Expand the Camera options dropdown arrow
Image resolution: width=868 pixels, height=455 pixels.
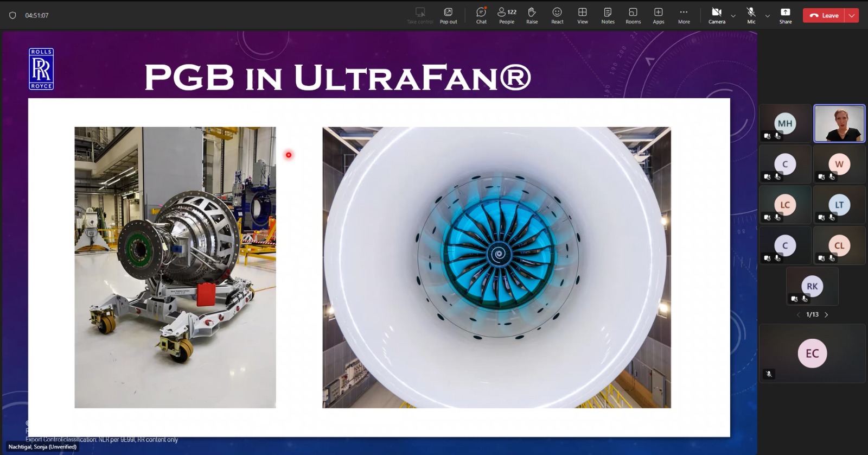click(733, 16)
